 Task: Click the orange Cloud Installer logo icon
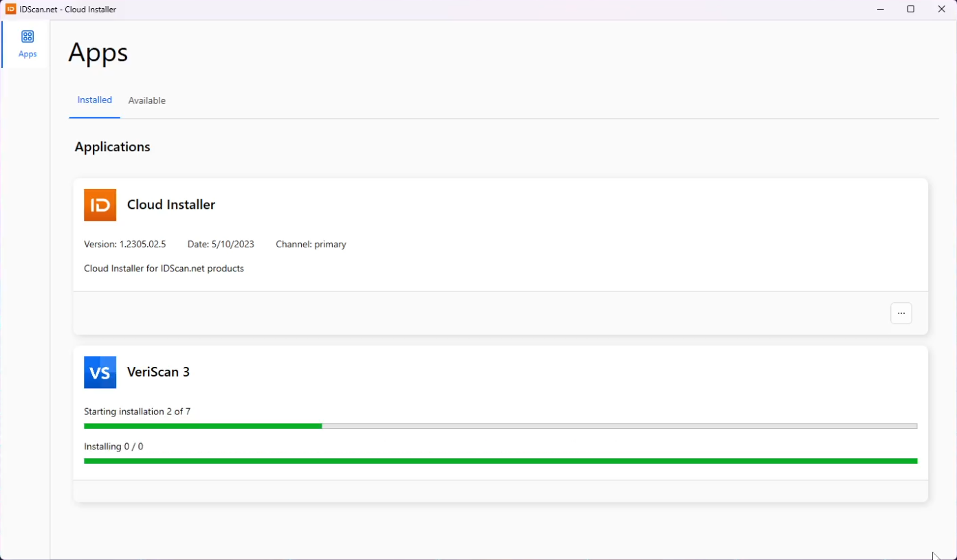pyautogui.click(x=100, y=205)
